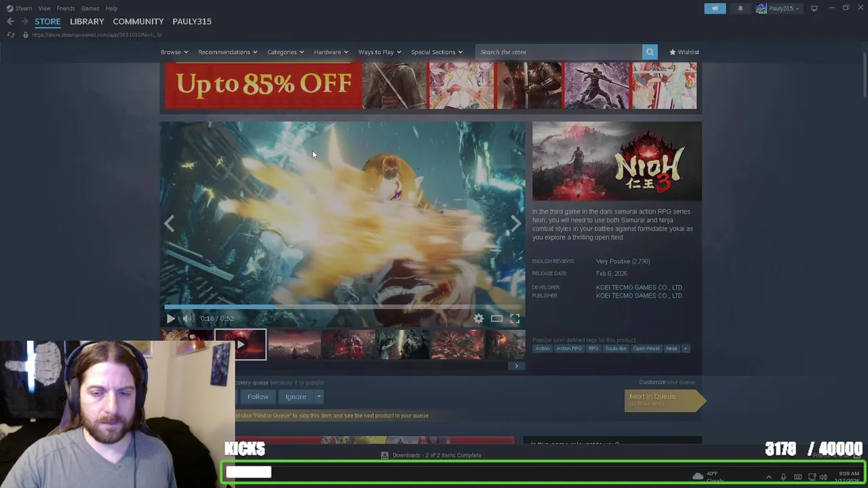The height and width of the screenshot is (488, 868).
Task: Switch to the STORE tab
Action: pyautogui.click(x=47, y=22)
